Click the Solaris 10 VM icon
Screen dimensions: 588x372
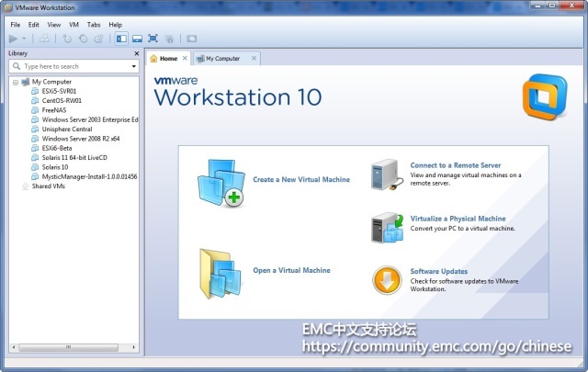(x=35, y=167)
